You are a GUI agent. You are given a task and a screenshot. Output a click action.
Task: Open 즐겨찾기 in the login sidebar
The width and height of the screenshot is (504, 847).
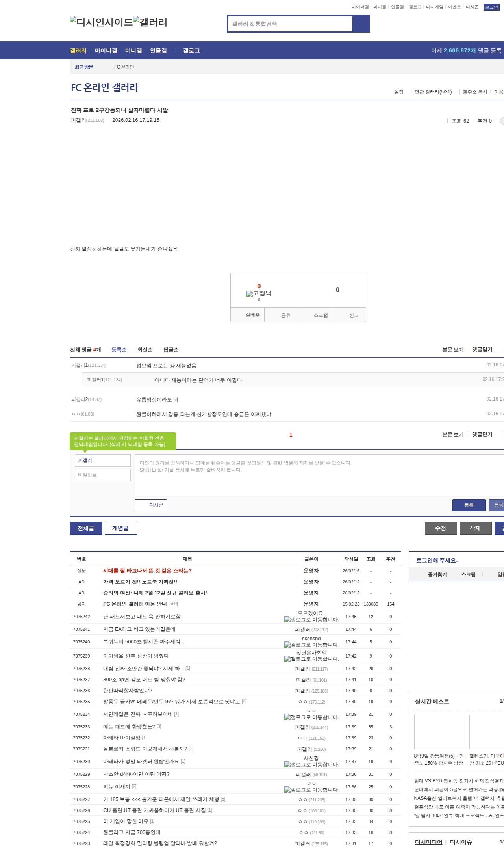pos(437,574)
